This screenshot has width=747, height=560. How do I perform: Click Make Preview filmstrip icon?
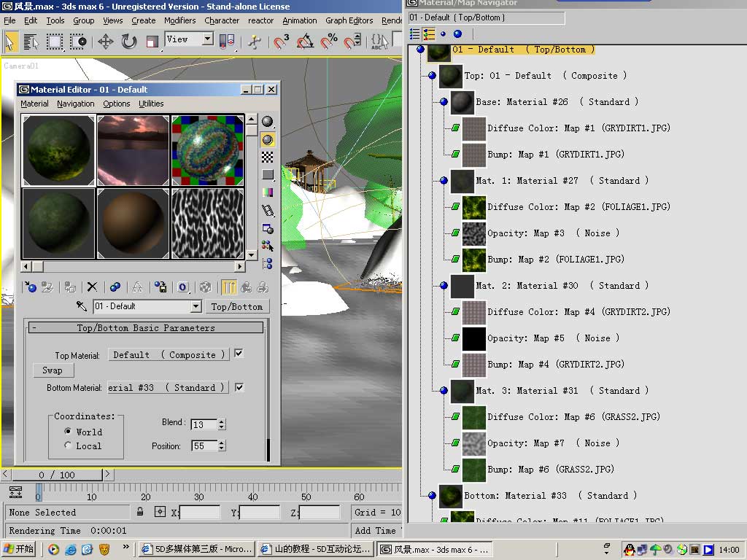tap(267, 210)
